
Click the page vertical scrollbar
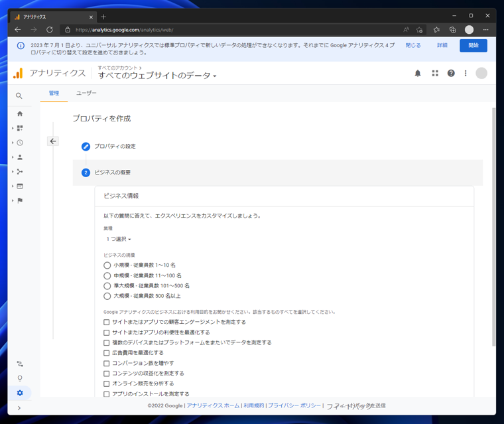point(493,227)
